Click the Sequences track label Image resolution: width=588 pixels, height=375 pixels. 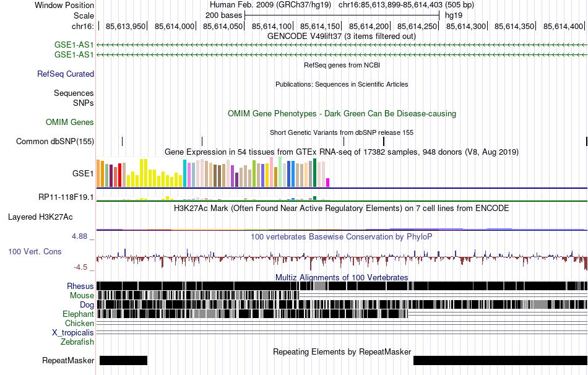point(74,93)
